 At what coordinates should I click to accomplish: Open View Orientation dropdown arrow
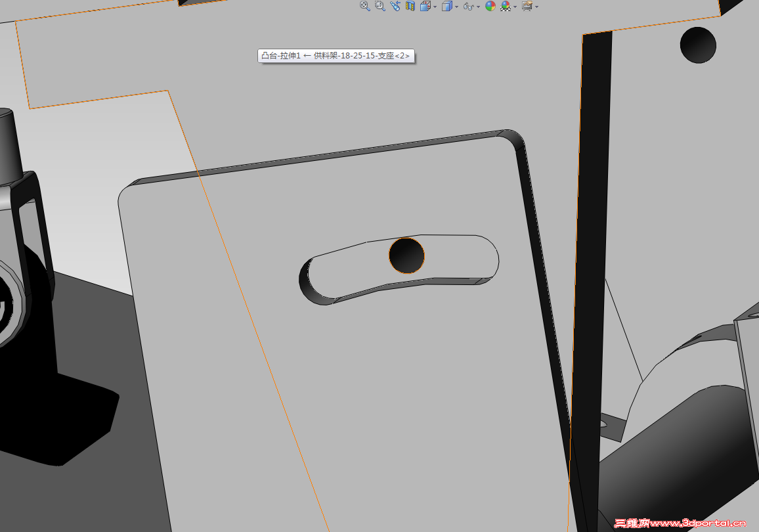(x=435, y=7)
